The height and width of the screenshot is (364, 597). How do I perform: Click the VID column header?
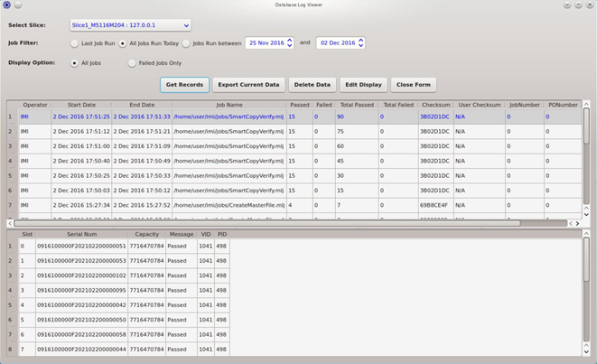pos(206,234)
